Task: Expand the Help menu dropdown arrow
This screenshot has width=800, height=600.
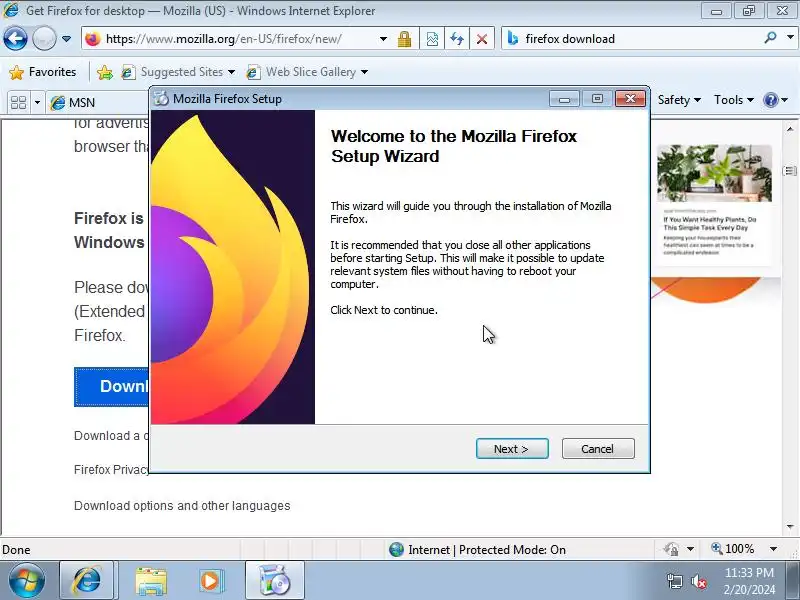Action: tap(785, 100)
